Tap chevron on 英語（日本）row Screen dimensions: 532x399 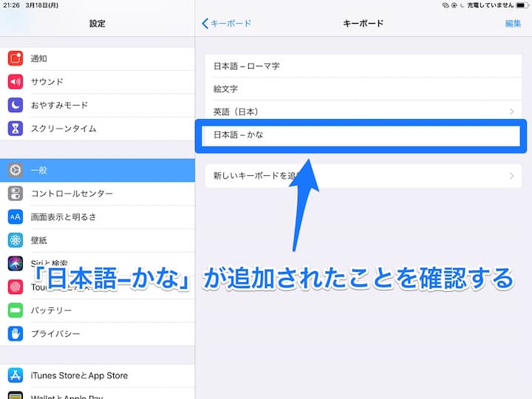pos(511,112)
